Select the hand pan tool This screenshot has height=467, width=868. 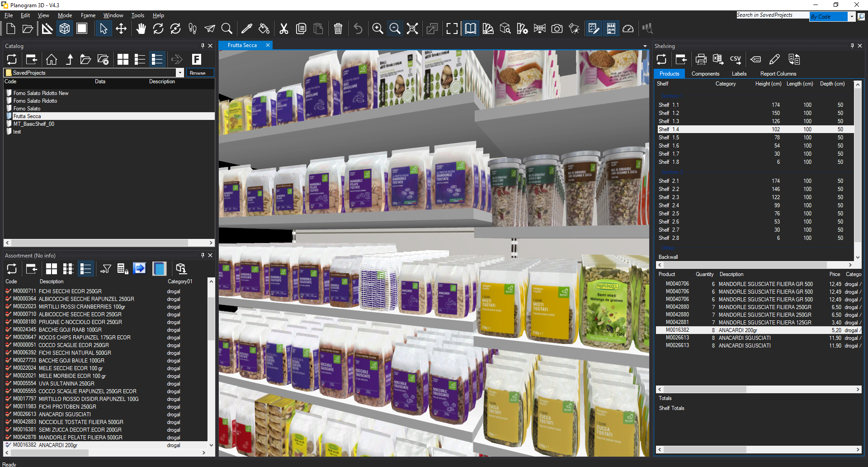point(141,29)
